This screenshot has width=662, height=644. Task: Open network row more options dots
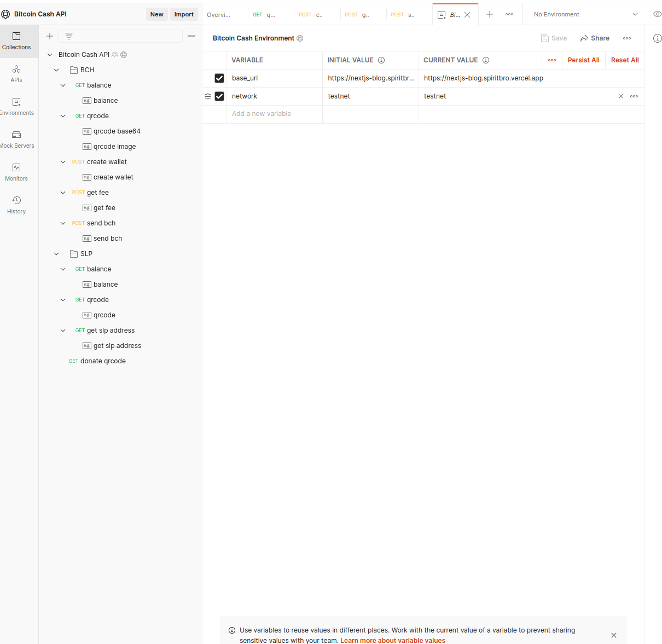[x=634, y=96]
